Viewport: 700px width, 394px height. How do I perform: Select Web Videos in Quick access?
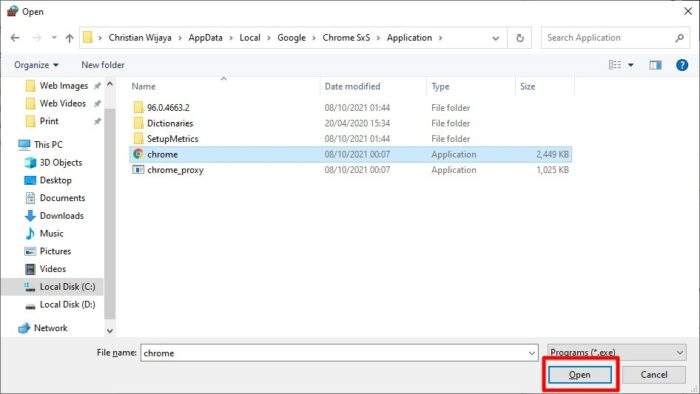pyautogui.click(x=62, y=104)
